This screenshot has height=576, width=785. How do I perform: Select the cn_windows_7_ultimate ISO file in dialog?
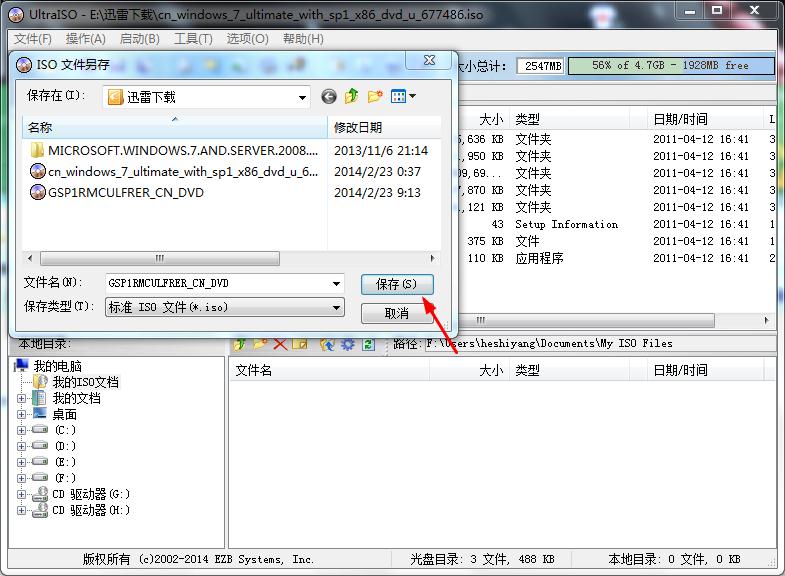[174, 172]
